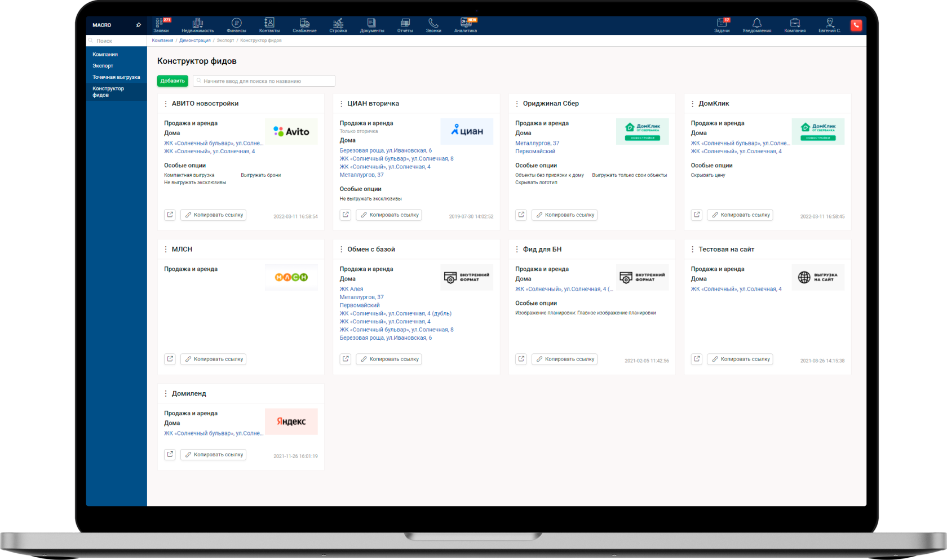Open the Снабжение section
Screen dimensions: 947x560
point(304,25)
